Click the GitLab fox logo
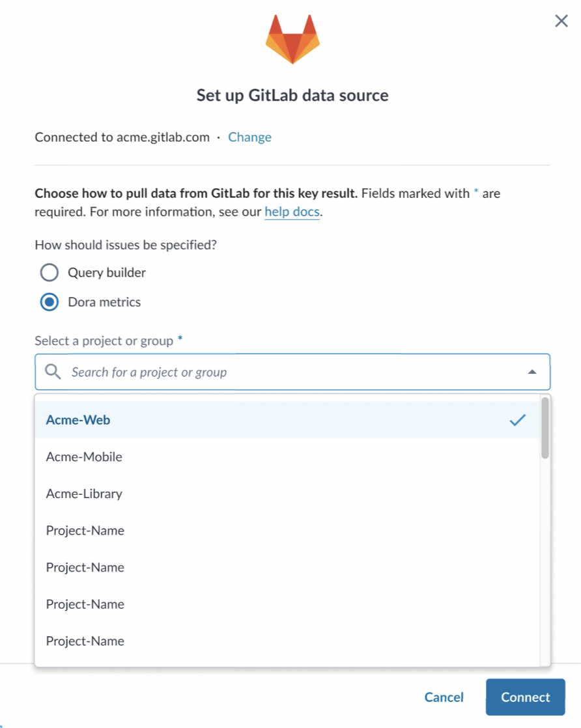 coord(292,40)
